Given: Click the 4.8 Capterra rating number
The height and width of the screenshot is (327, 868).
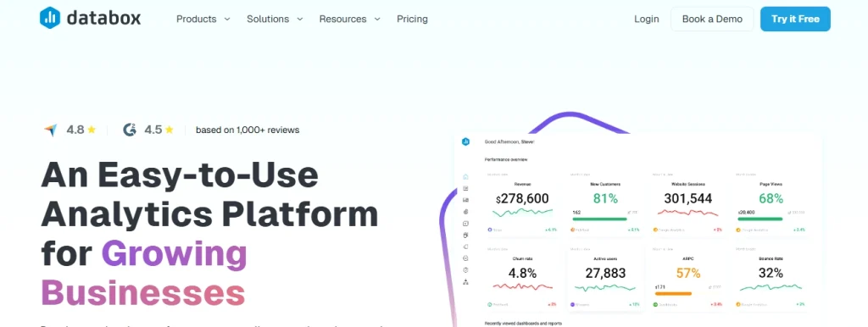Looking at the screenshot, I should (x=75, y=130).
